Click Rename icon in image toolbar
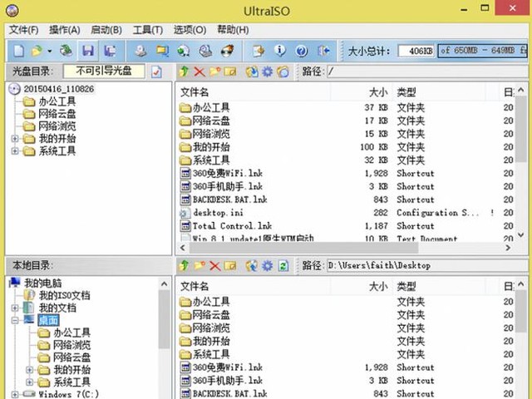Viewport: 532px width, 399px height. pos(230,71)
